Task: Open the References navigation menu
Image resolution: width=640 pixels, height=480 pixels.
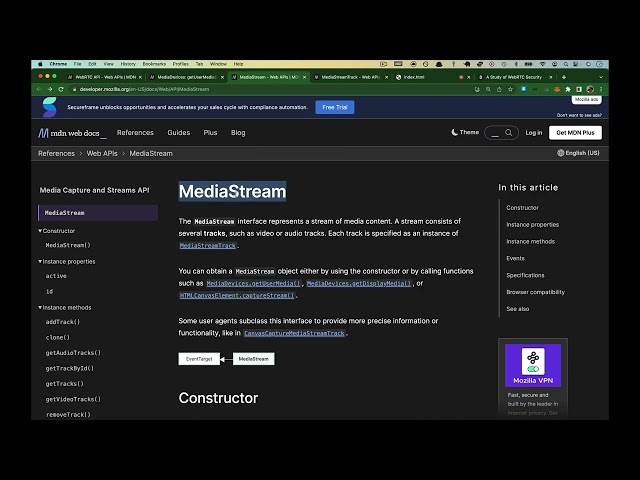Action: tap(135, 133)
